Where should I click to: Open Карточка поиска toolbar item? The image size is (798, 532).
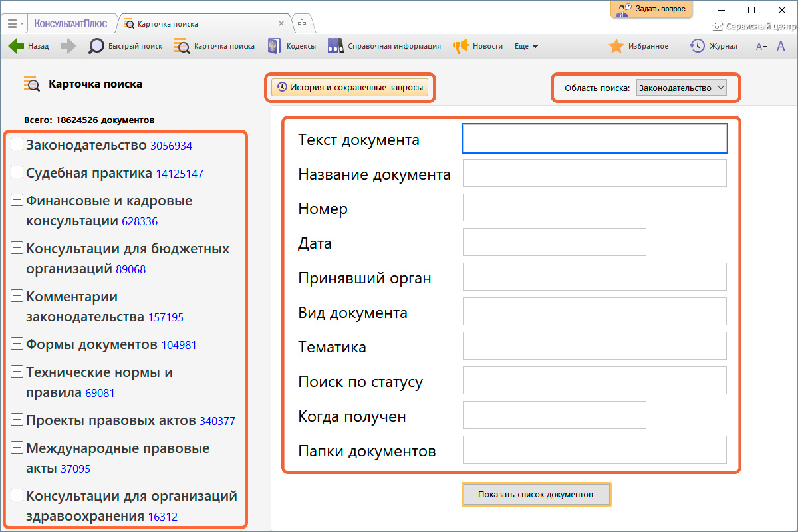tap(214, 46)
